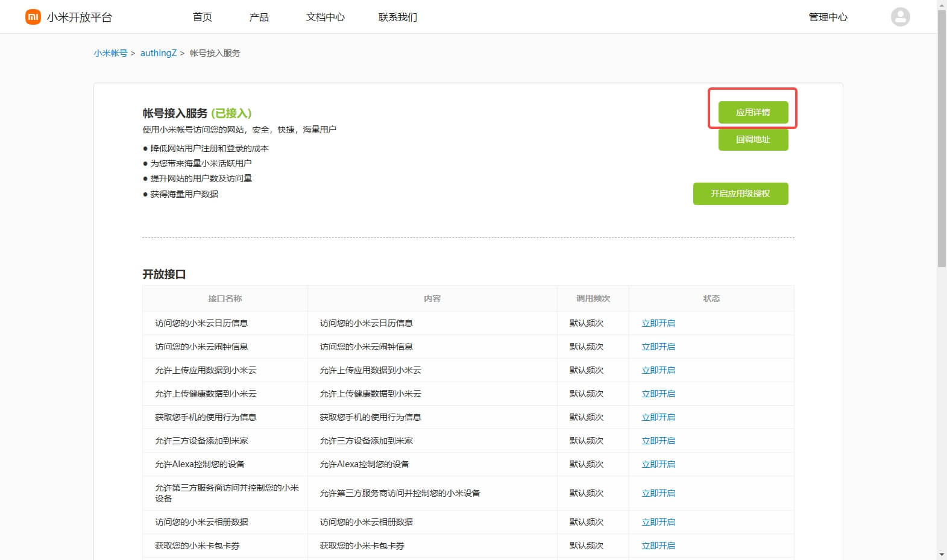Click the 回调地址 button
This screenshot has height=560, width=947.
[x=753, y=139]
